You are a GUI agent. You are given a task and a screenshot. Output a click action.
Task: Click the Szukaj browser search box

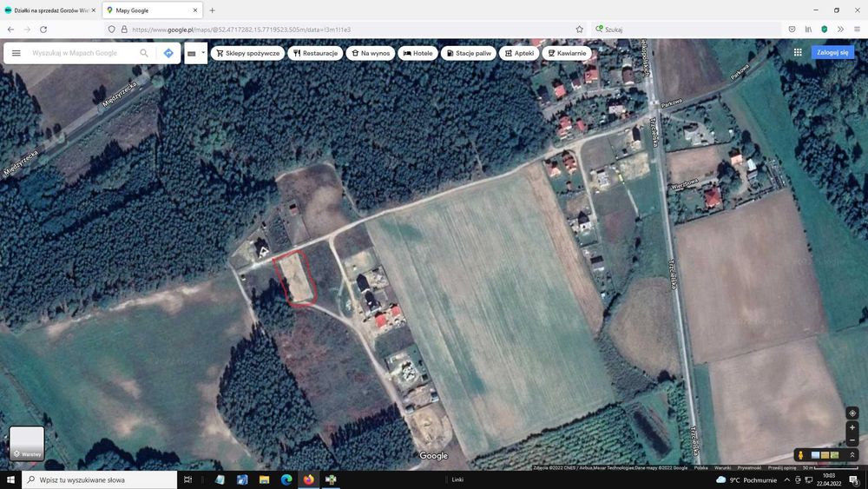tap(685, 30)
